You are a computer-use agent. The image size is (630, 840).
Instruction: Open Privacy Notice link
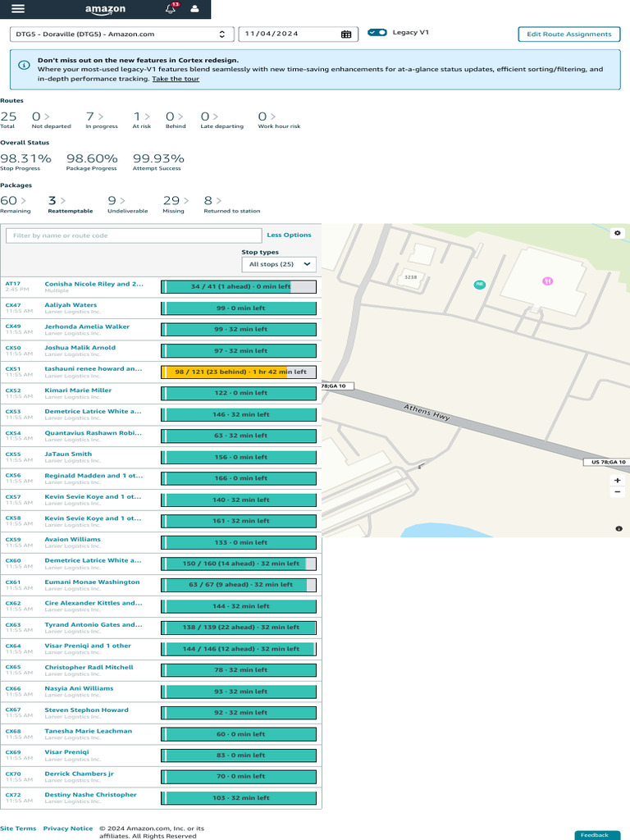[x=68, y=829]
